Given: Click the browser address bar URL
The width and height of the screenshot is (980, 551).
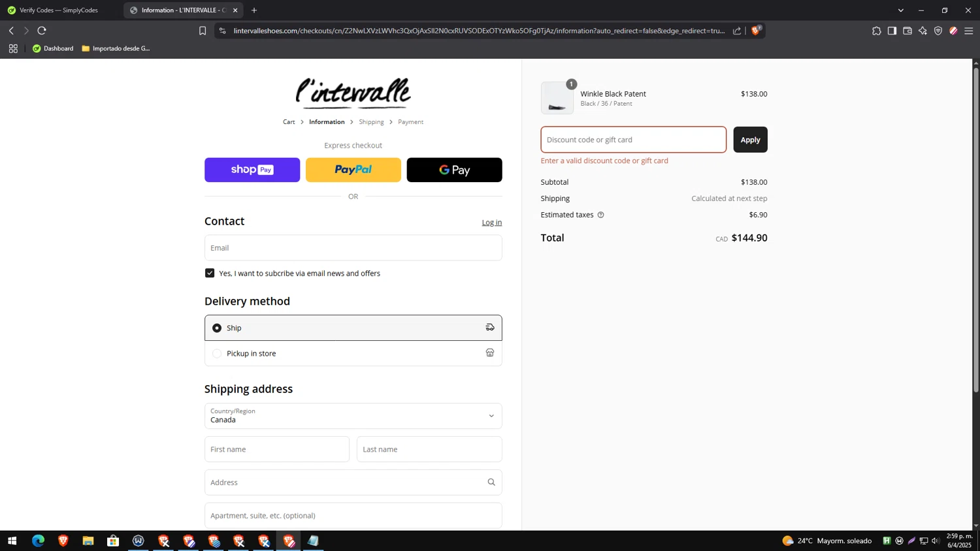Looking at the screenshot, I should (x=479, y=31).
